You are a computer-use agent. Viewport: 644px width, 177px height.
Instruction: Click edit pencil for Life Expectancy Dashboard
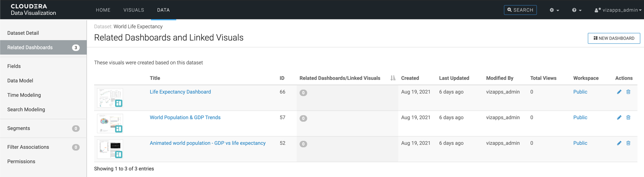pyautogui.click(x=619, y=92)
